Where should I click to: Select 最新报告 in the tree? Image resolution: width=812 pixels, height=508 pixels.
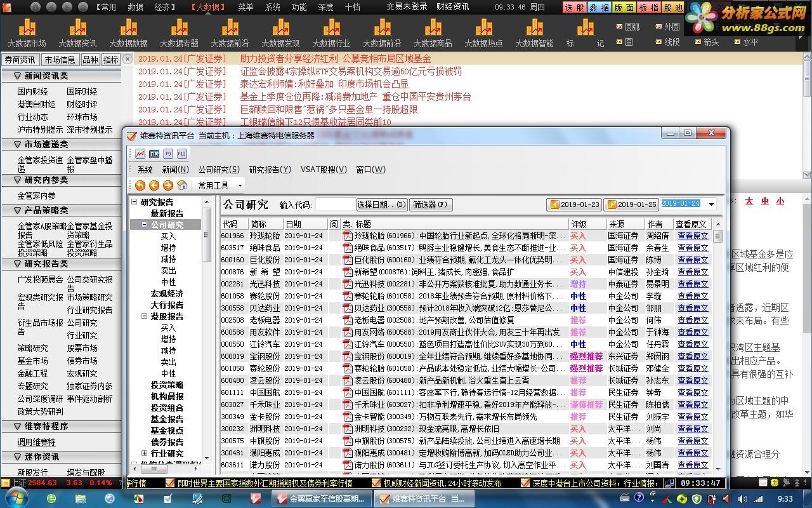(x=167, y=213)
